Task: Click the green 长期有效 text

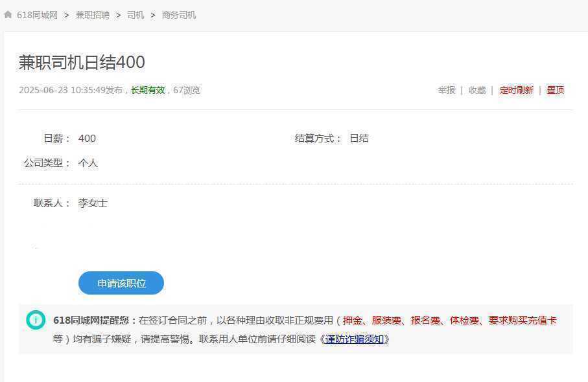Action: click(148, 90)
